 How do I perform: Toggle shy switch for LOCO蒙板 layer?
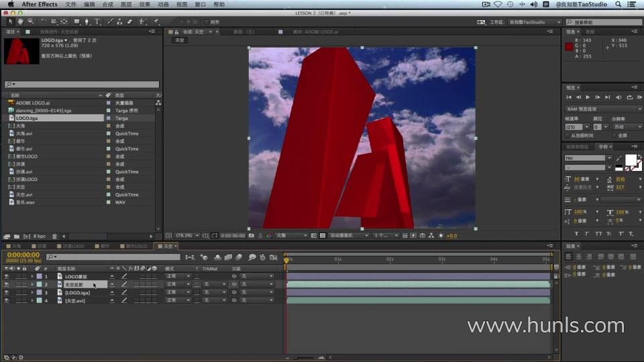[x=112, y=276]
